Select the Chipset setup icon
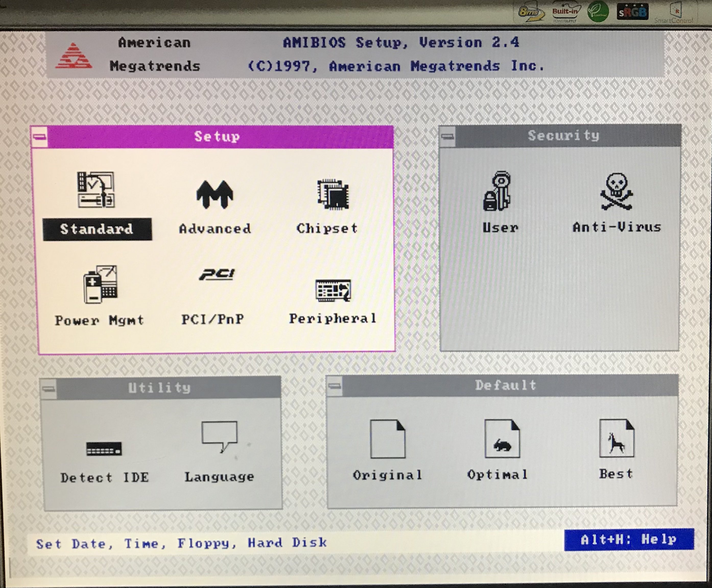 (x=333, y=195)
